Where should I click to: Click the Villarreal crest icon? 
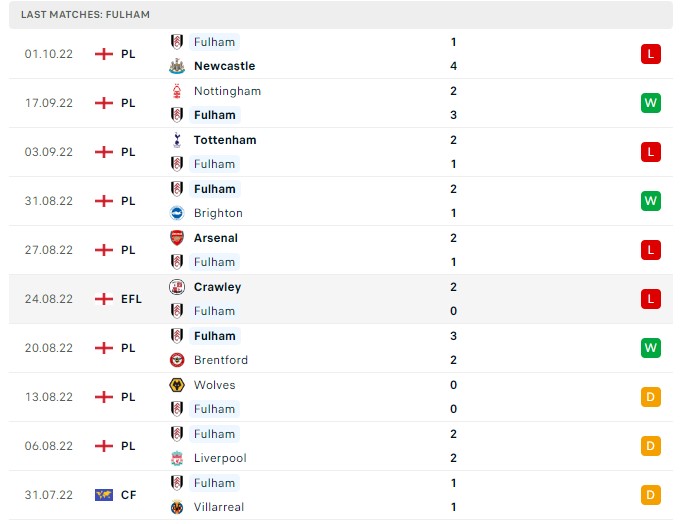coord(177,507)
